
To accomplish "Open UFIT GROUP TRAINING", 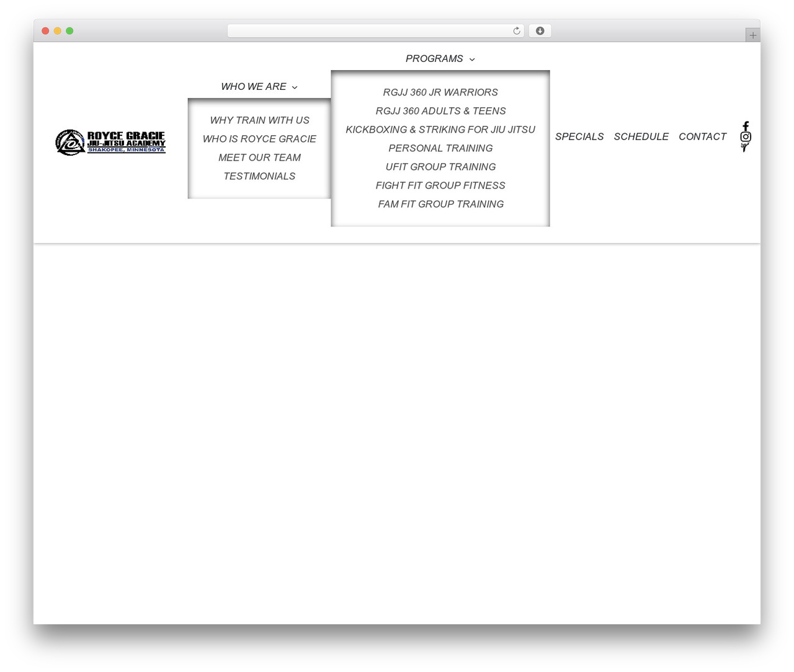I will (x=440, y=167).
